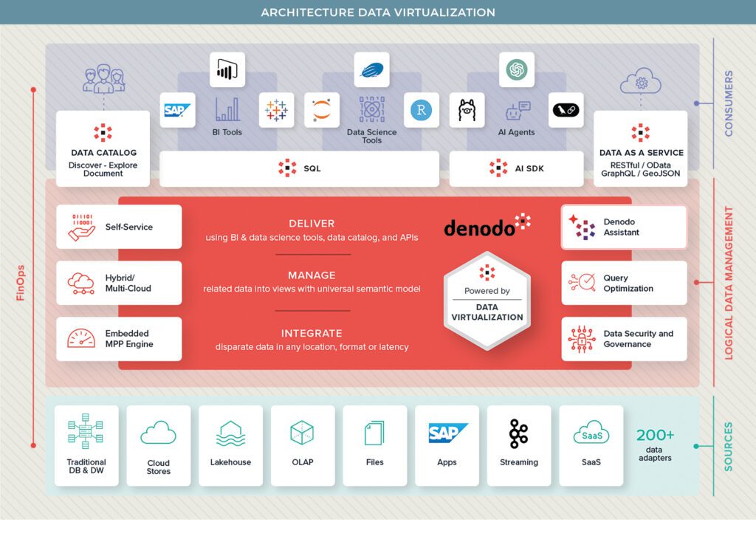
Task: Click the Data Science Tools atom icon
Action: click(372, 109)
